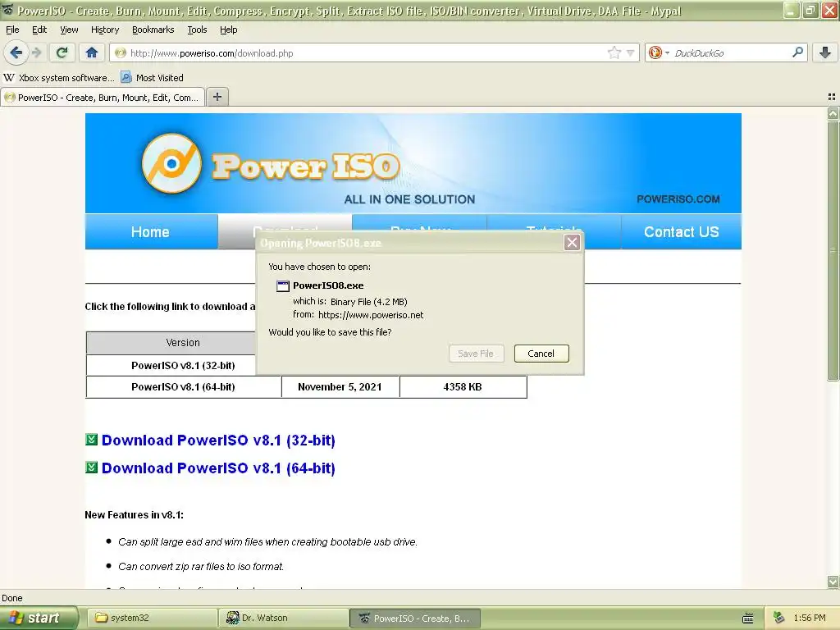
Task: Cancel the file download dialog
Action: click(x=541, y=354)
